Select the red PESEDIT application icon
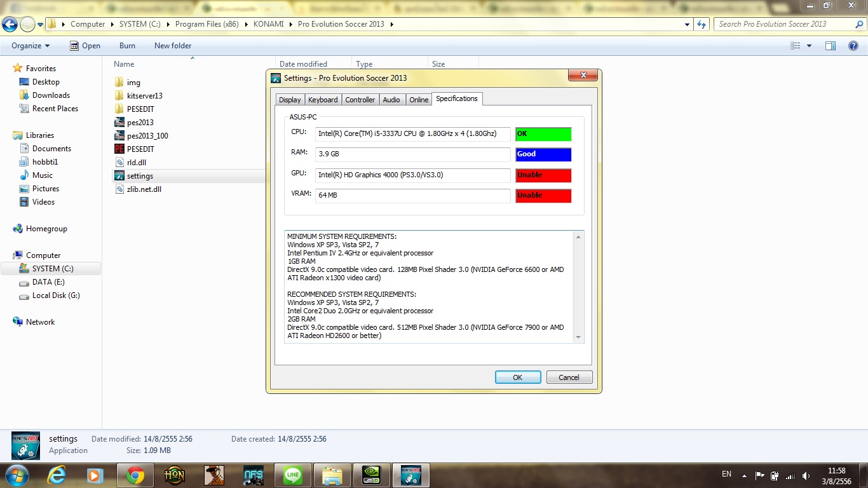Viewport: 868px width, 488px height. pyautogui.click(x=119, y=149)
